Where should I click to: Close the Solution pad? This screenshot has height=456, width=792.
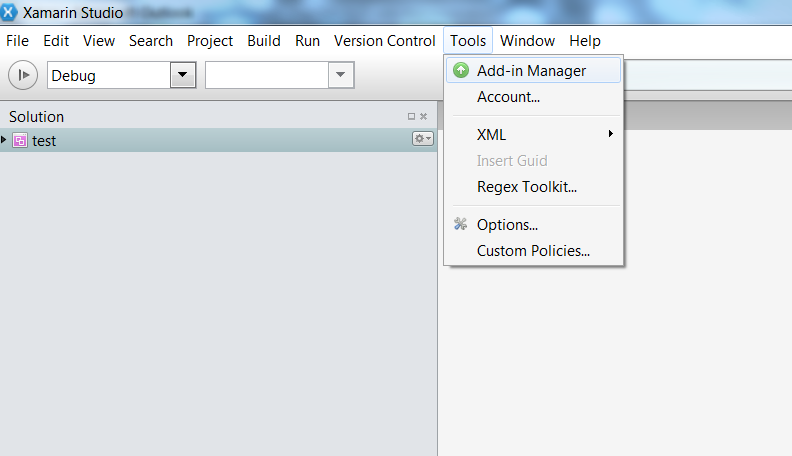point(423,117)
